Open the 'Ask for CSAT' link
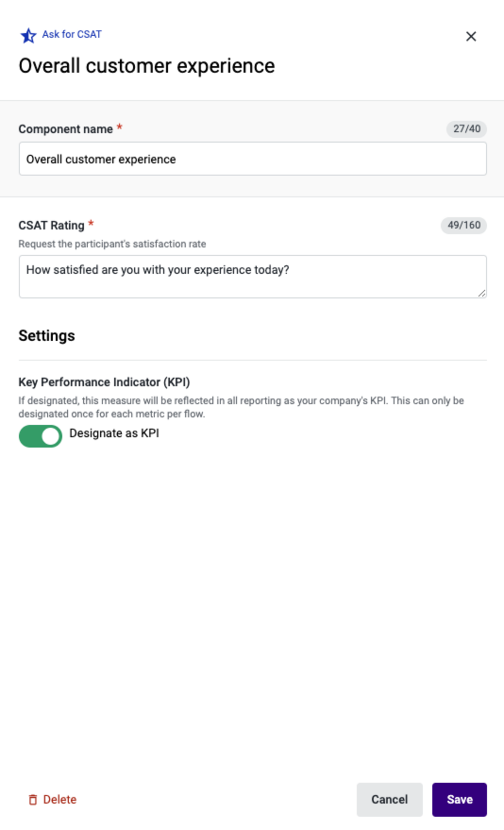504x830 pixels. [x=72, y=34]
